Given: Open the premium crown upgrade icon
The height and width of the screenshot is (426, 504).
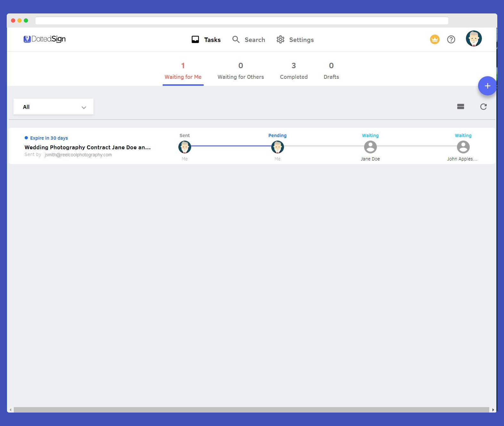Looking at the screenshot, I should point(435,39).
